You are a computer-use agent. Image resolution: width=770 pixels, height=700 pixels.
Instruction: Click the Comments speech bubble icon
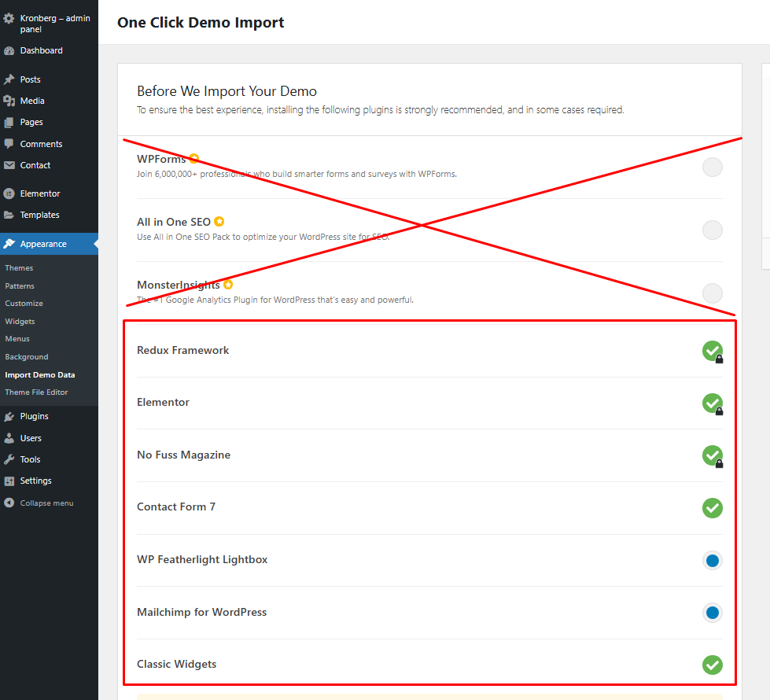tap(9, 144)
